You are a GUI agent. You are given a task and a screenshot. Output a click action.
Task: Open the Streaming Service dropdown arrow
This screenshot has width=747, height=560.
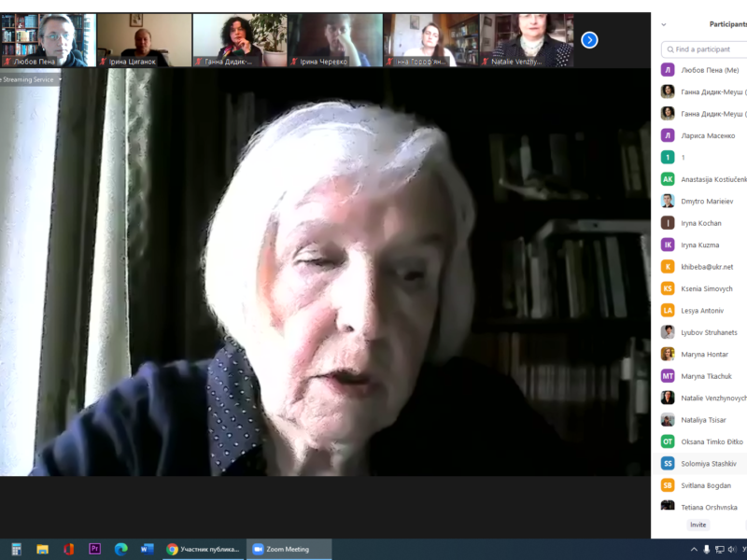tap(61, 79)
